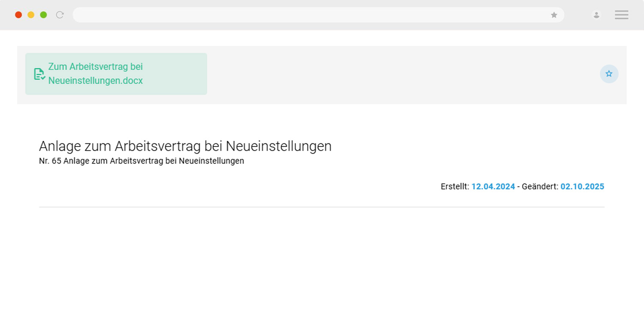This screenshot has height=322, width=644.
Task: Click the modified date 02.10.2025
Action: coord(582,187)
